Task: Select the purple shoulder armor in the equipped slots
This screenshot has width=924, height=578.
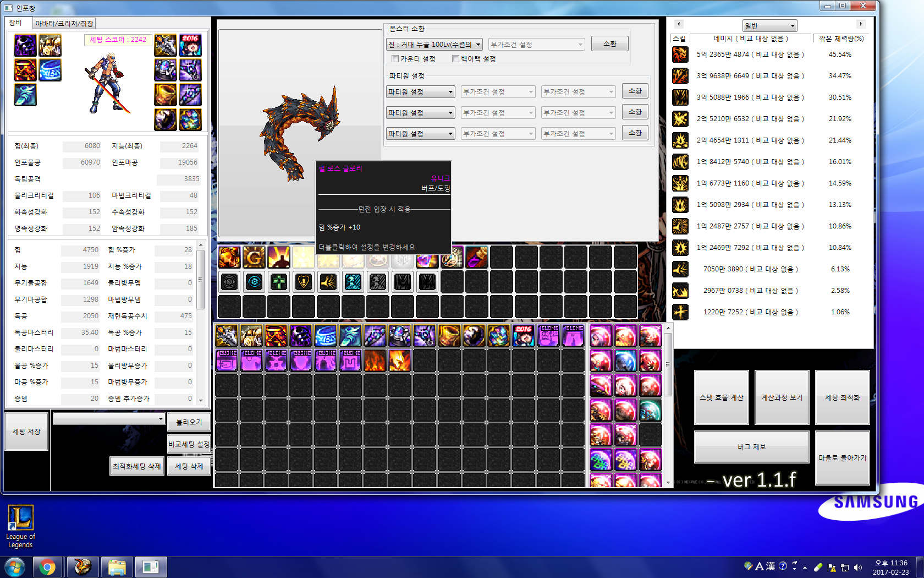Action: pyautogui.click(x=25, y=45)
